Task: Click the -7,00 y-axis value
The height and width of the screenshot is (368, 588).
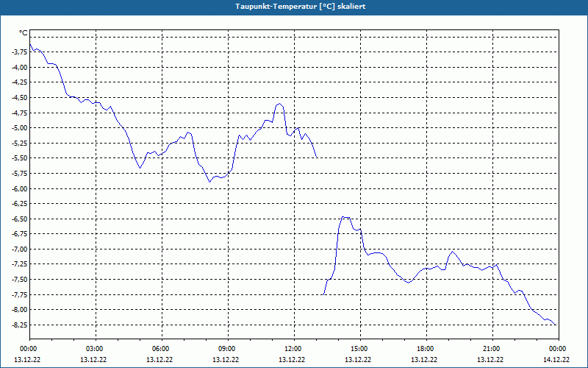Action: click(21, 249)
